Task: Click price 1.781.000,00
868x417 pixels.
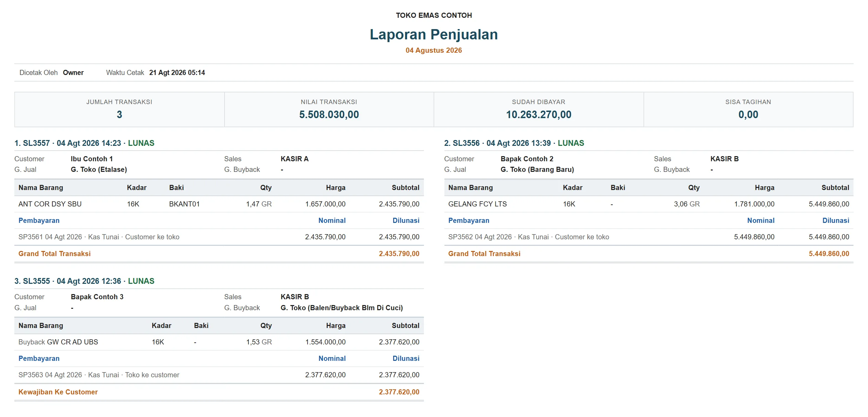Action: (754, 204)
